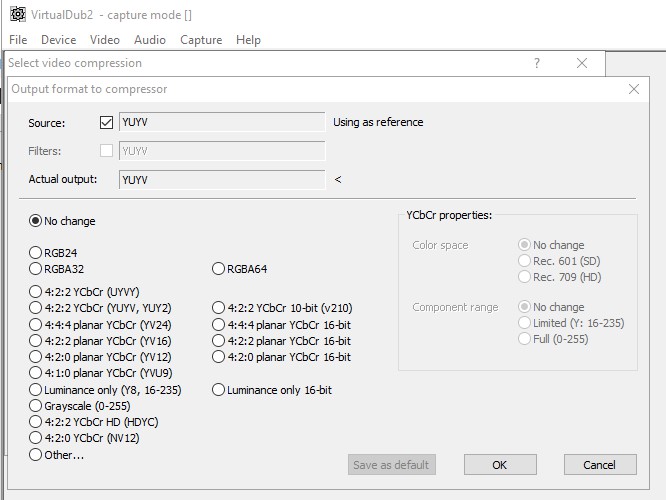Pick 4:2:0 planar YCbCr (YV12)
The image size is (666, 500).
(x=37, y=357)
